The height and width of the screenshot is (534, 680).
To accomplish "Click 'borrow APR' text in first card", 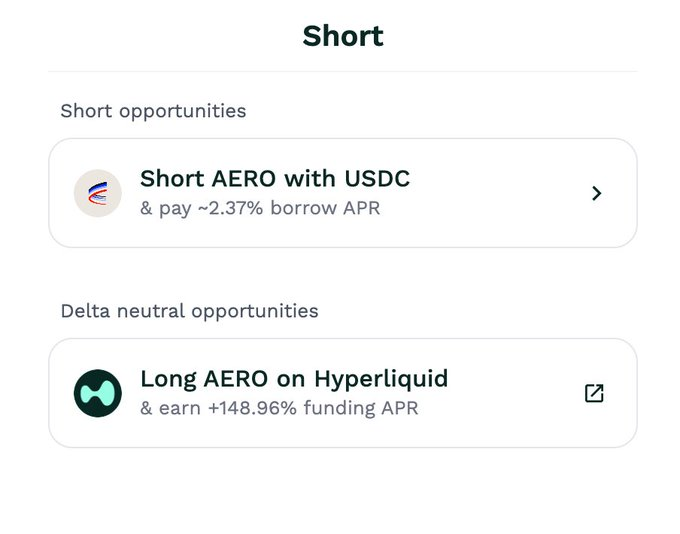I will pos(325,209).
